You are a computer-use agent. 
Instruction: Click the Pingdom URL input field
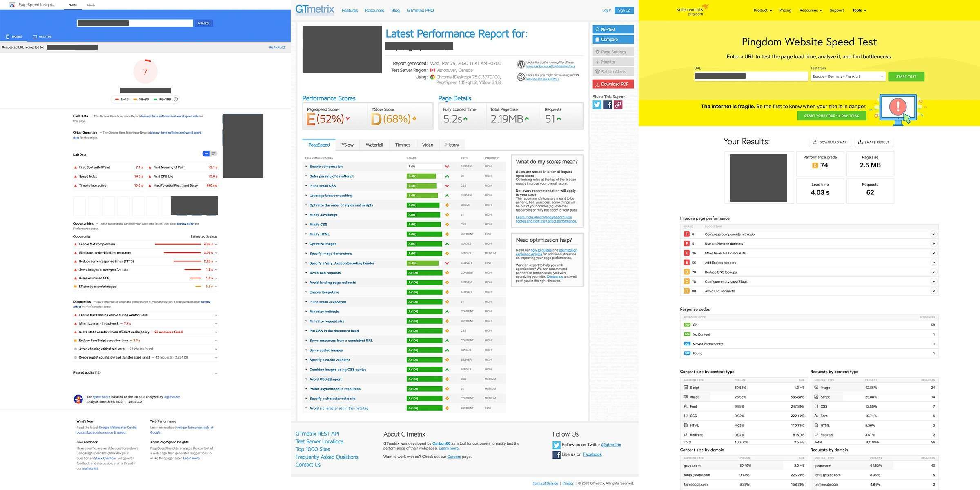coord(751,76)
